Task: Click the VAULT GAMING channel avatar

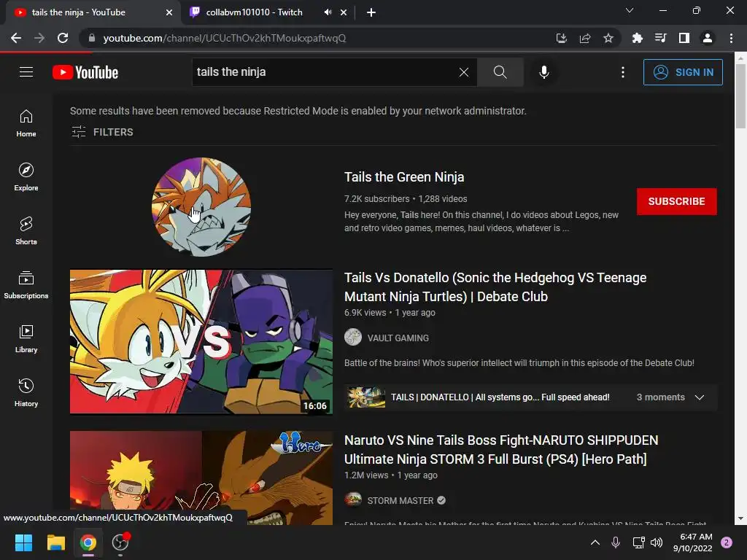Action: pyautogui.click(x=353, y=337)
